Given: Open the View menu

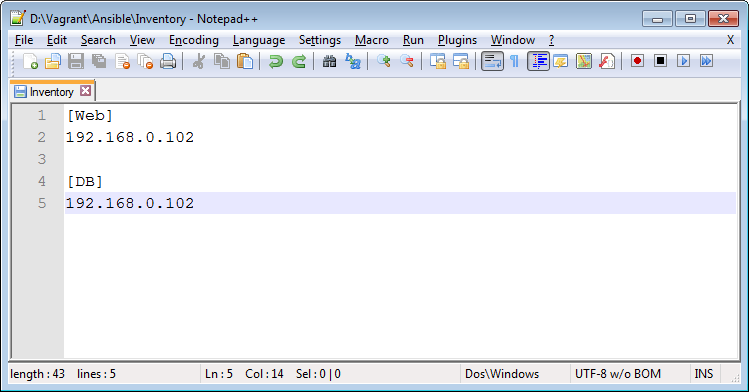Looking at the screenshot, I should [x=142, y=40].
